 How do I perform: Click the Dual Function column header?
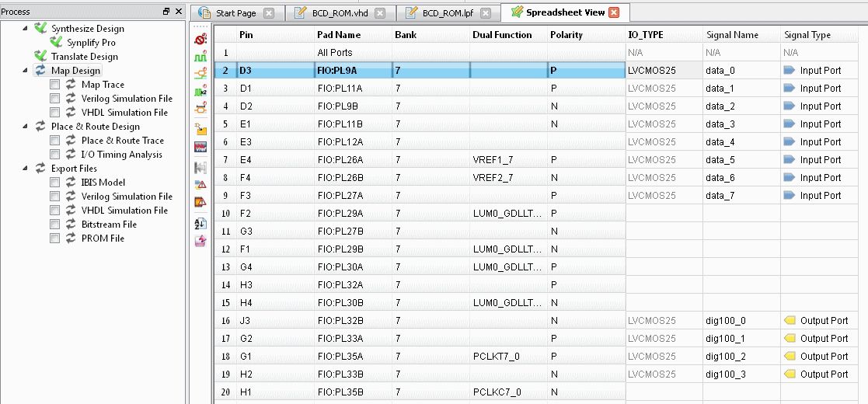click(508, 35)
